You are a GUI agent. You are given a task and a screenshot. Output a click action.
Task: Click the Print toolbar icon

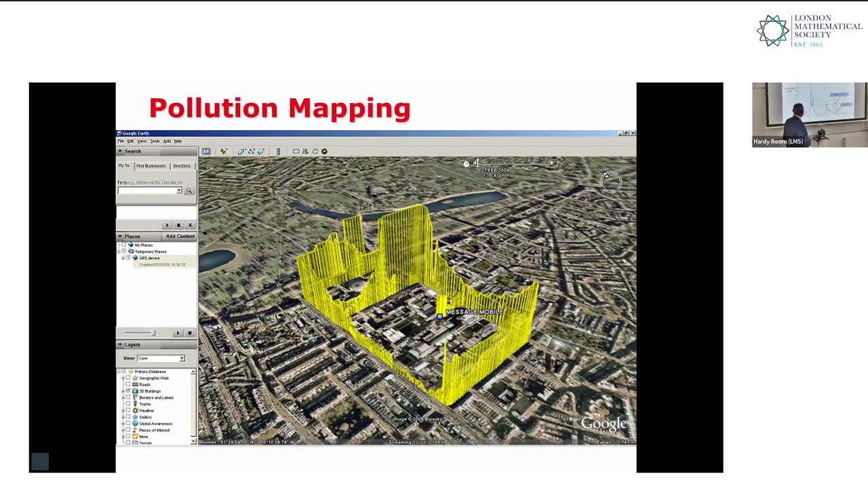tap(305, 151)
